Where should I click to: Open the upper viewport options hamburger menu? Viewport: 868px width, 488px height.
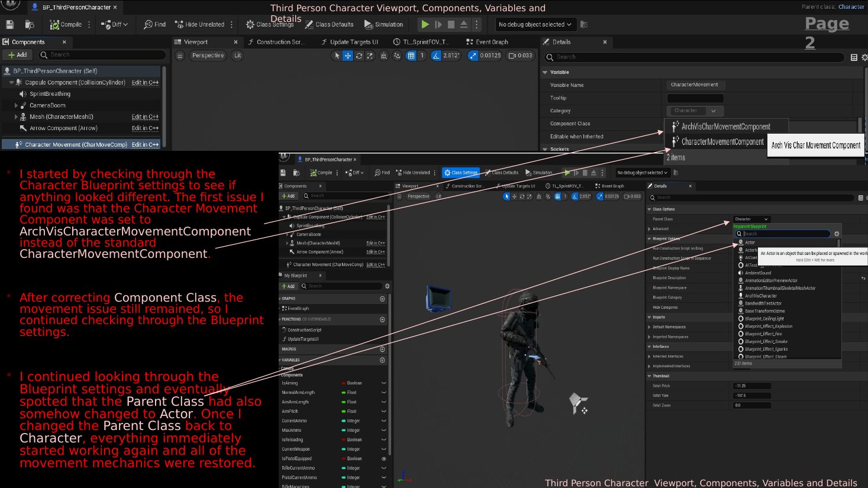(x=180, y=56)
